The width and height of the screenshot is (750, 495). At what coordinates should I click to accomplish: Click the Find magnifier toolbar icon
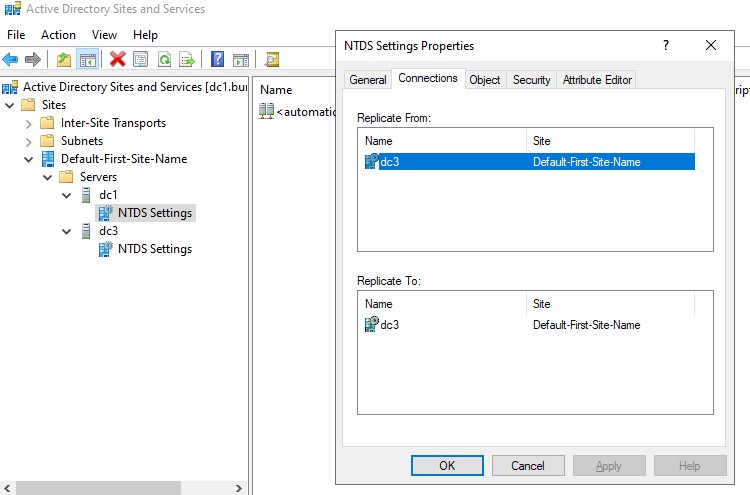(x=272, y=60)
